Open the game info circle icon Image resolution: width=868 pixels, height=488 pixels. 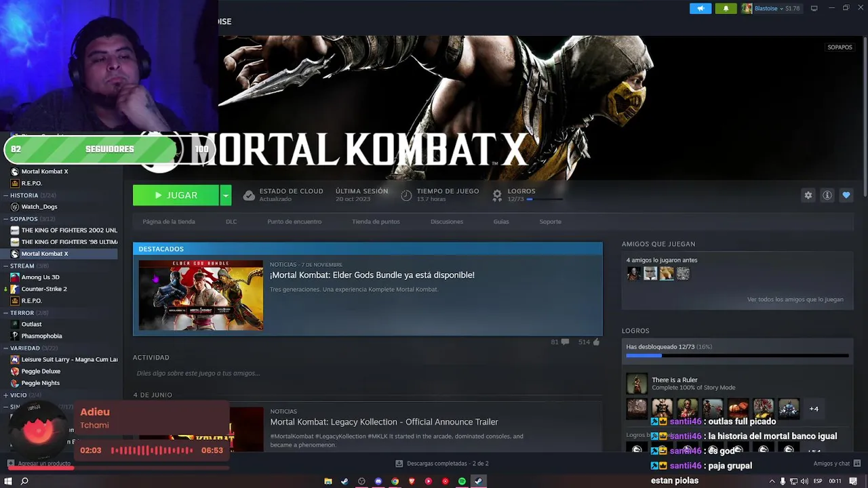click(827, 195)
